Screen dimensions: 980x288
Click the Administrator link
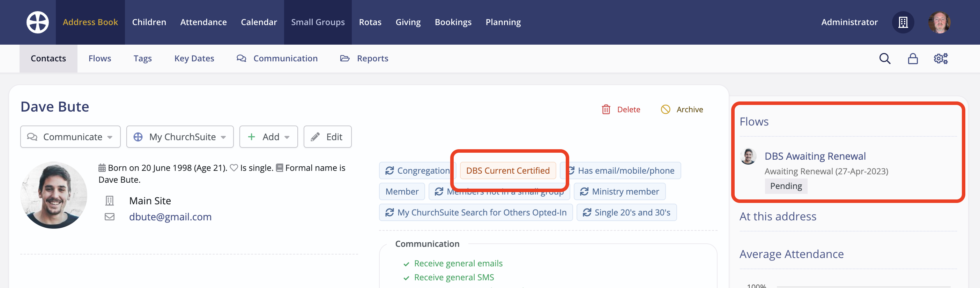pyautogui.click(x=849, y=22)
